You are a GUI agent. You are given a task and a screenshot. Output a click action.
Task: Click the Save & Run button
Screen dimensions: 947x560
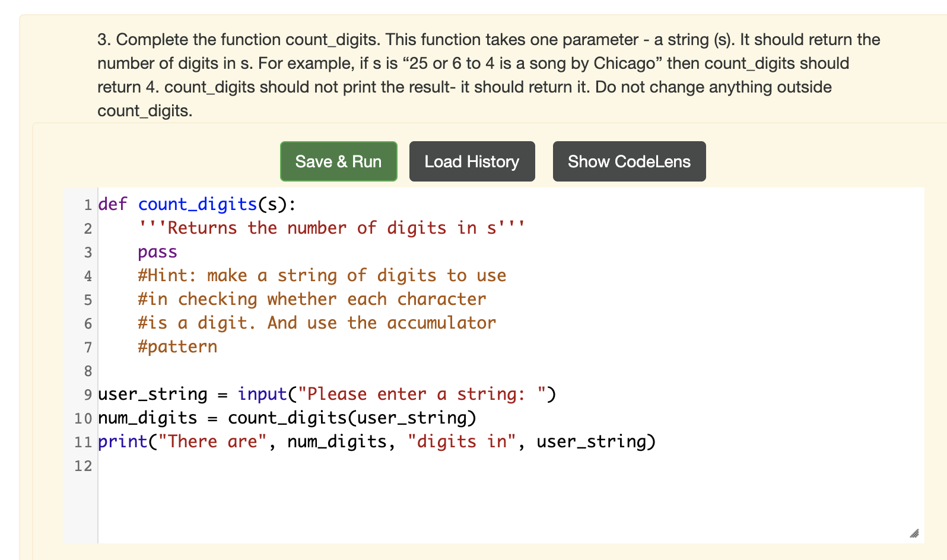[x=338, y=161]
